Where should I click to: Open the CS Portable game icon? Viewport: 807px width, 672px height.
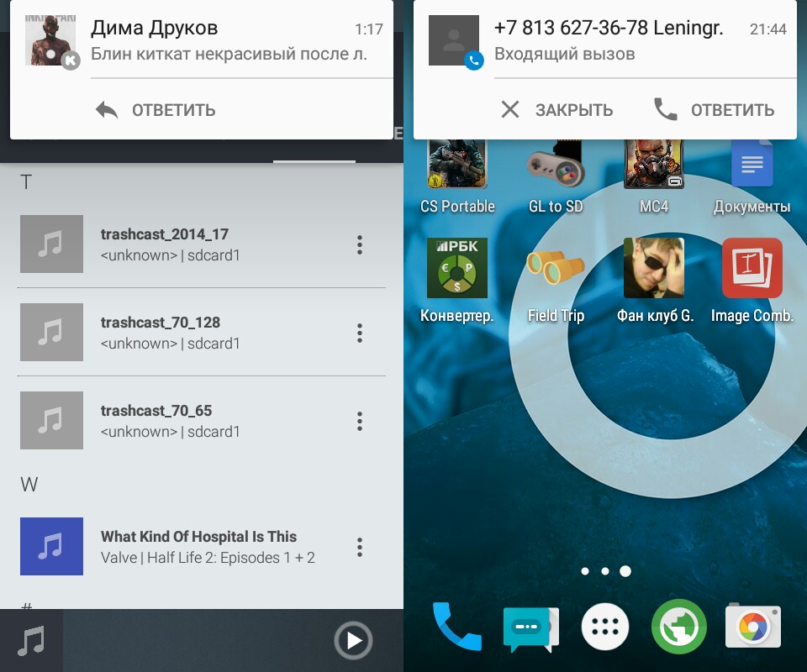click(457, 165)
